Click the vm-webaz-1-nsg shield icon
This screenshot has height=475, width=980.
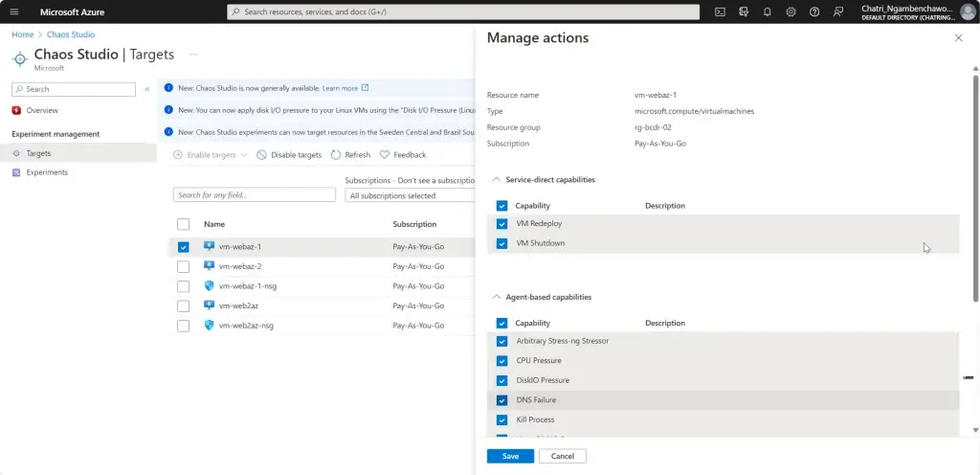click(210, 285)
